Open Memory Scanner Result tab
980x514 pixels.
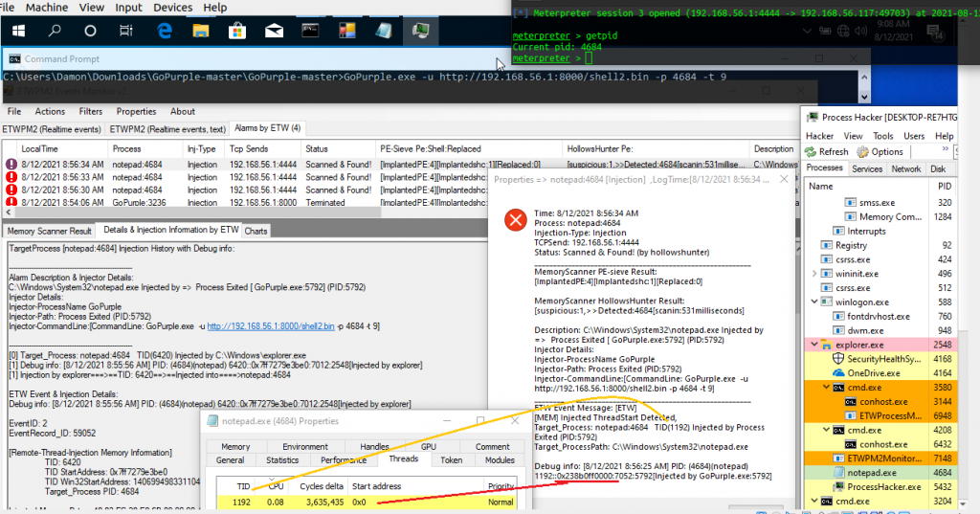click(x=50, y=231)
